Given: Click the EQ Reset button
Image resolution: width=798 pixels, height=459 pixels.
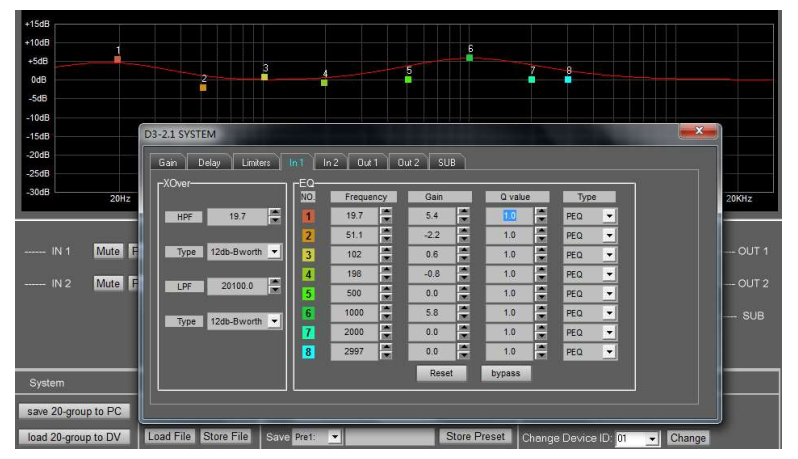Looking at the screenshot, I should coord(442,373).
